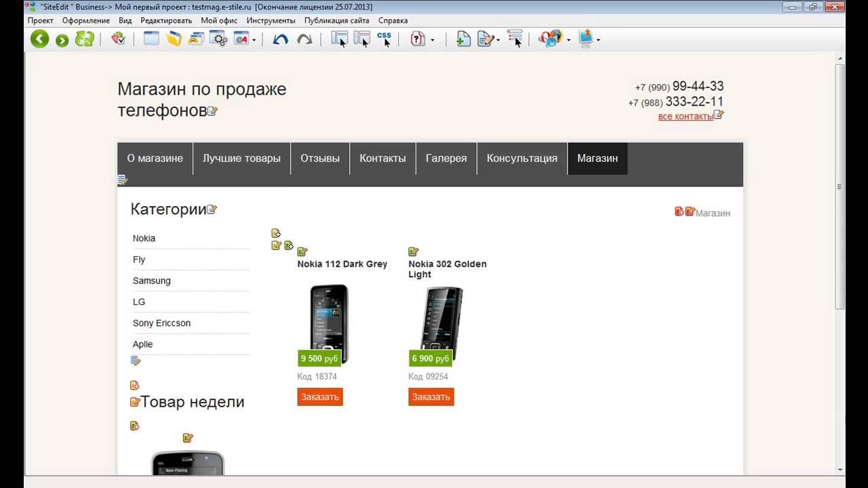Go to Лучшие товары page tab

click(241, 158)
